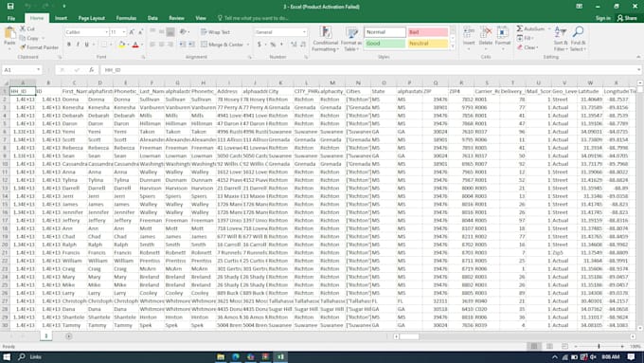Click the Orientation text angle icon
This screenshot has width=644, height=363.
[x=183, y=31]
